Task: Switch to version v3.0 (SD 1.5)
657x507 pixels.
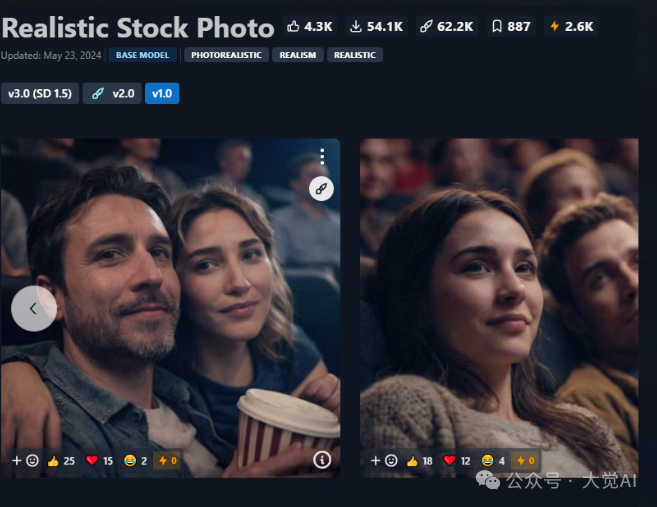Action: (40, 93)
